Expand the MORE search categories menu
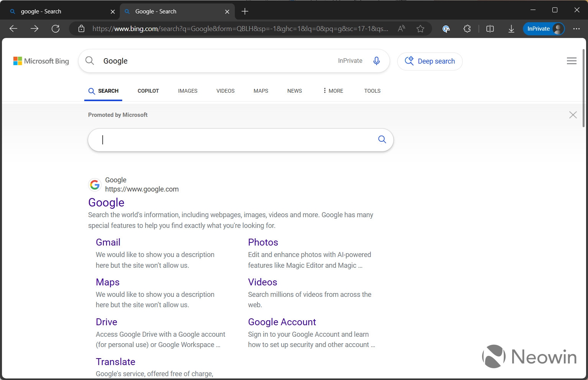The width and height of the screenshot is (588, 380). (333, 91)
